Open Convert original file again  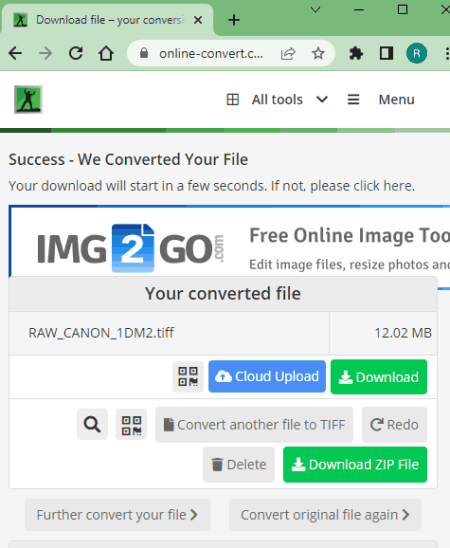[x=325, y=515]
